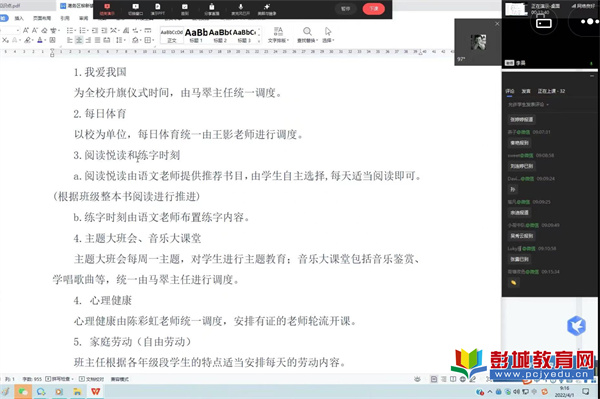Click the microphone icon in the dark toolbar

pyautogui.click(x=240, y=10)
